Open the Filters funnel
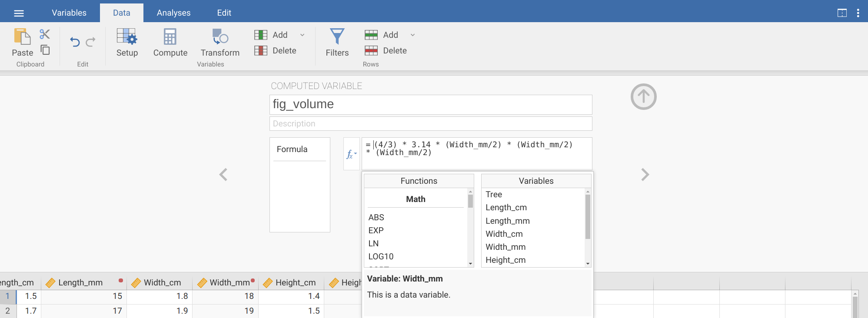Screen dimensions: 868x318 coord(337,43)
